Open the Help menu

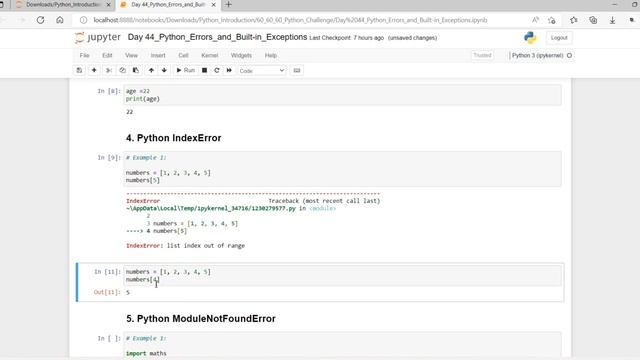271,55
